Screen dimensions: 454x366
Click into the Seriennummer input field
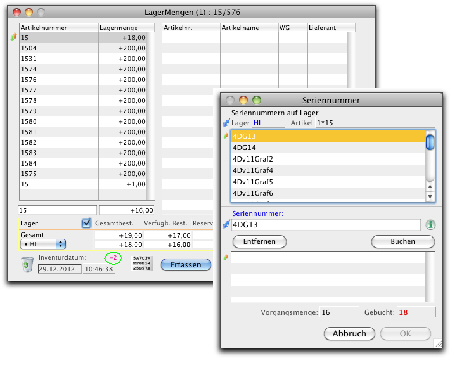click(326, 225)
